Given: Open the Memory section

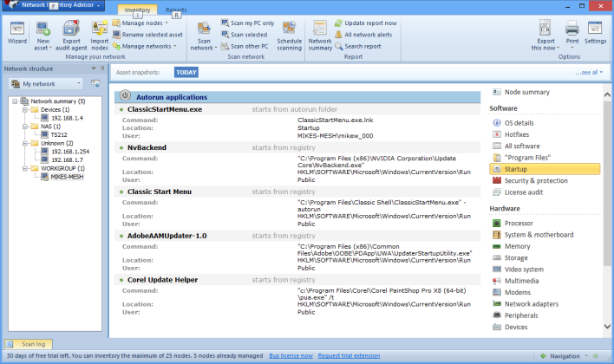Looking at the screenshot, I should click(x=517, y=246).
